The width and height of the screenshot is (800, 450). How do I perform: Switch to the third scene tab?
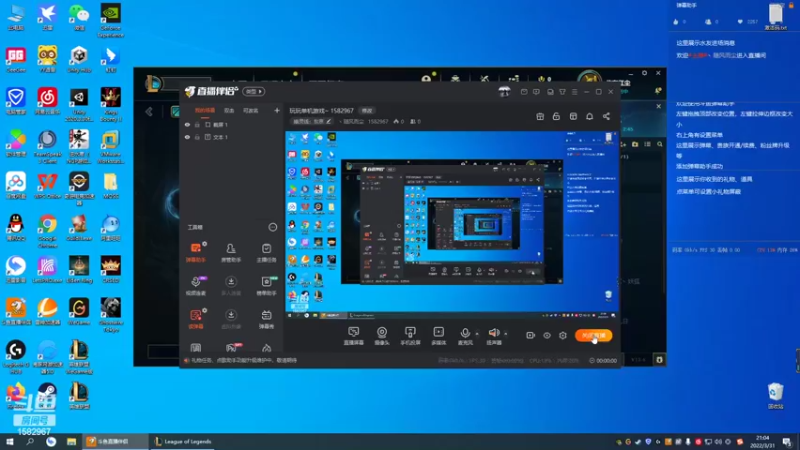(251, 110)
